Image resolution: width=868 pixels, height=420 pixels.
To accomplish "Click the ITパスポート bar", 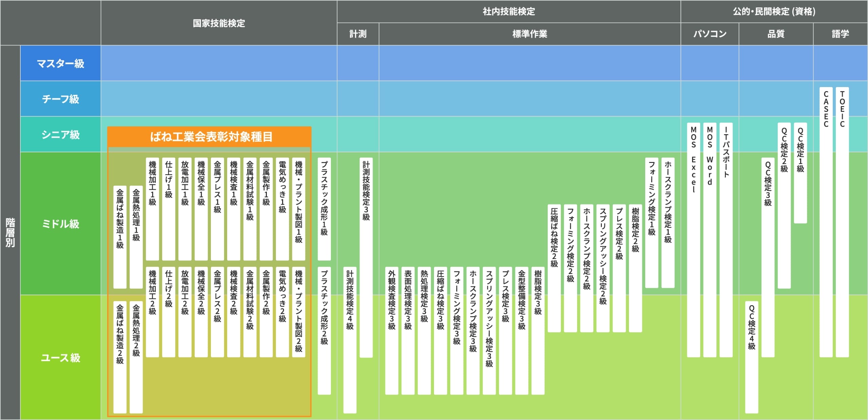I will [726, 239].
